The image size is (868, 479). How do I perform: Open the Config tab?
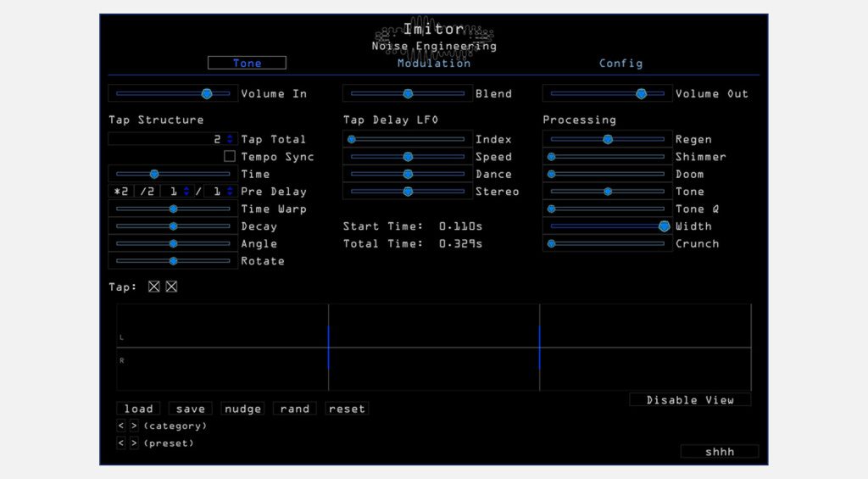click(x=620, y=63)
